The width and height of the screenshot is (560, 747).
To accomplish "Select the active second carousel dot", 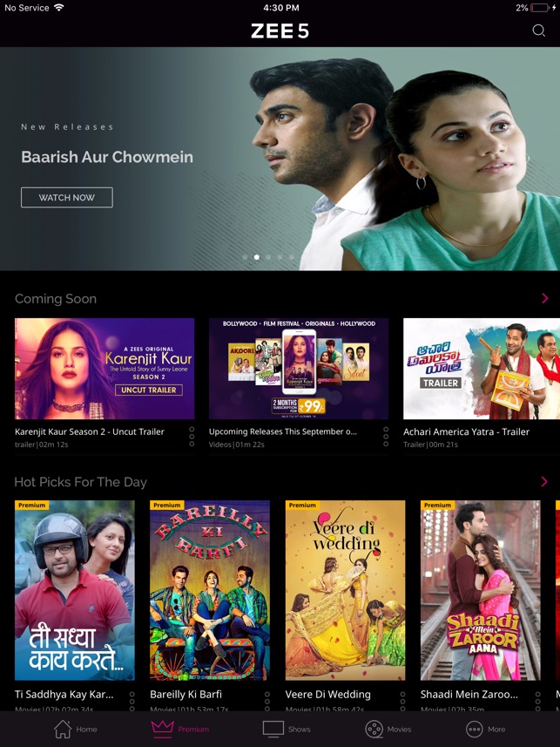I will click(x=257, y=257).
